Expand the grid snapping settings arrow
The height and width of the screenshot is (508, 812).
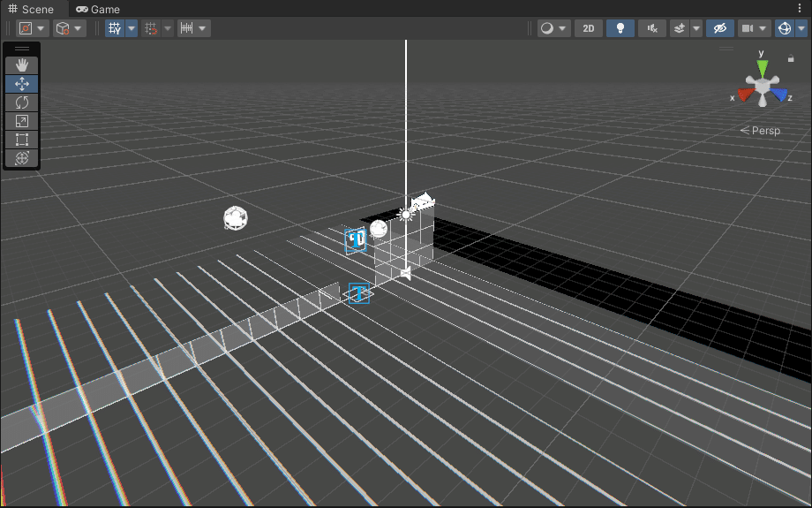point(168,28)
